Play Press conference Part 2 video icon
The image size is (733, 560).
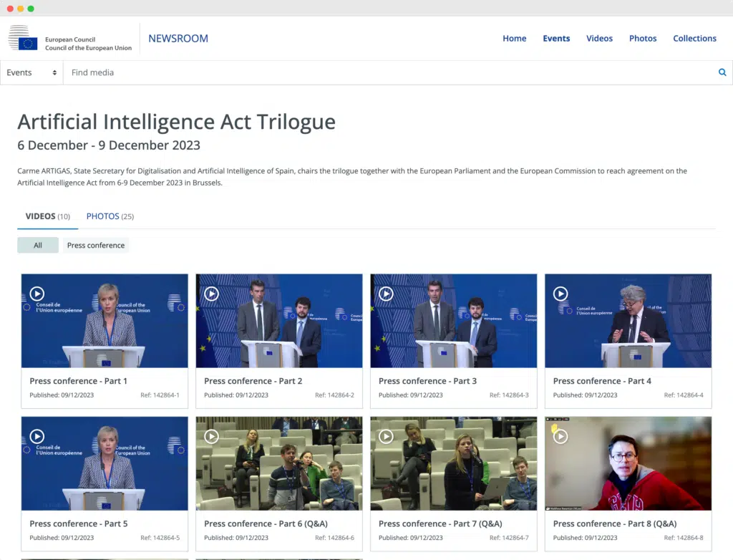211,294
